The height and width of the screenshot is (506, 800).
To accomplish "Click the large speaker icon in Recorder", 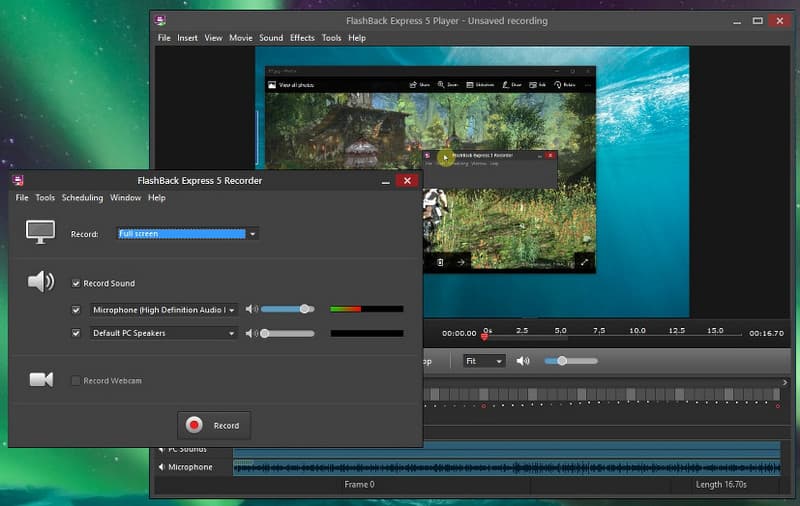I will [41, 281].
